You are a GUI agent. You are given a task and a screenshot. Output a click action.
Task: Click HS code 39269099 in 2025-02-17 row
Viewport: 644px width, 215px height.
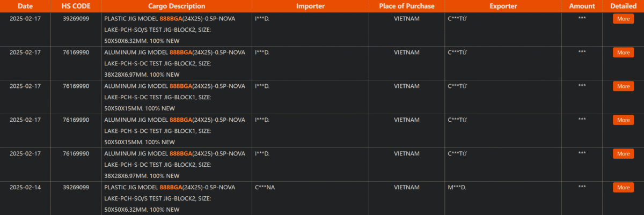[76, 19]
